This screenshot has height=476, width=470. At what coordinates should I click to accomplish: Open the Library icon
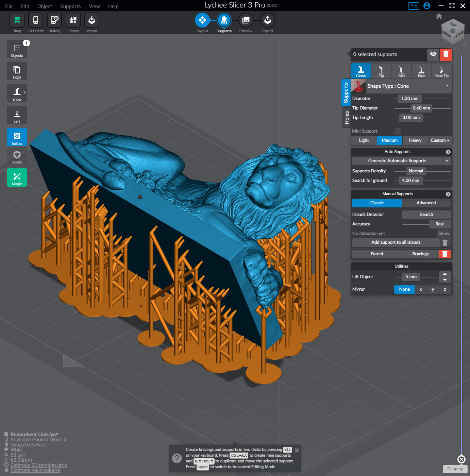tap(73, 20)
